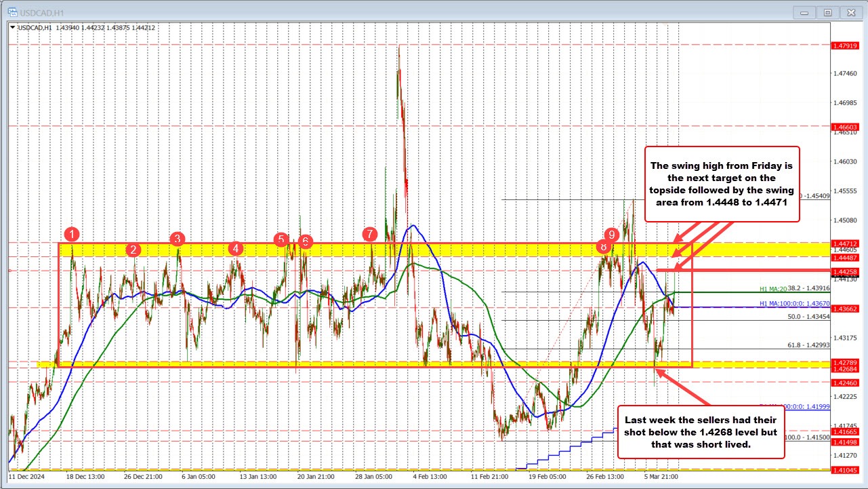
Task: Click the H1 MA:20 label
Action: pyautogui.click(x=772, y=290)
